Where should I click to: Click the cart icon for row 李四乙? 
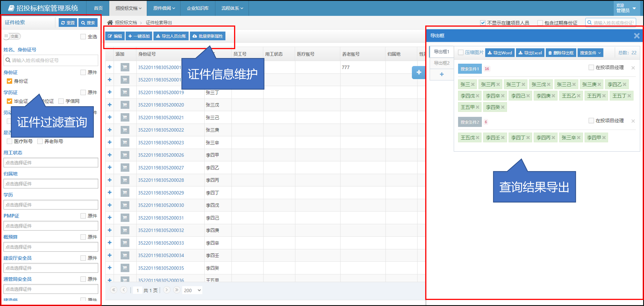pos(125,167)
